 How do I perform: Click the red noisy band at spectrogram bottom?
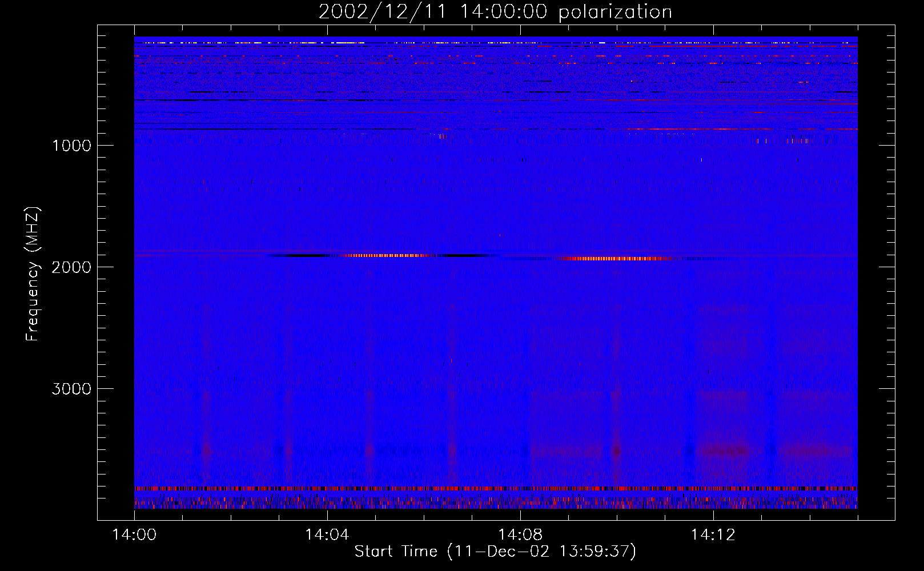(496, 489)
